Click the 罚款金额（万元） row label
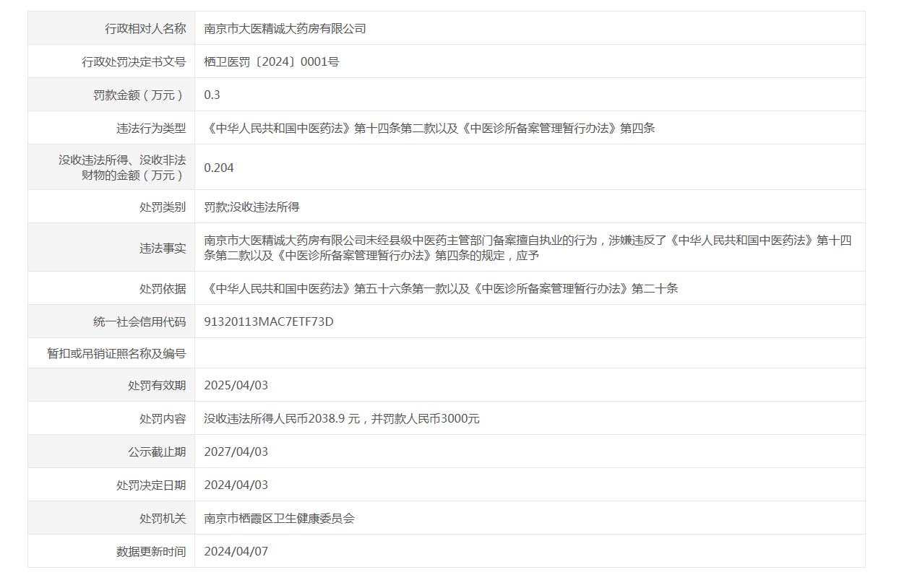899x588 pixels. pyautogui.click(x=139, y=95)
